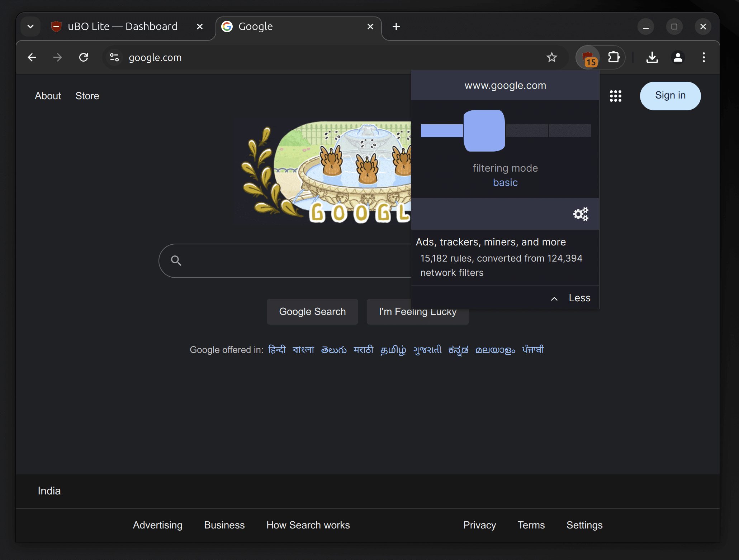
Task: Collapse the uBO Lite Less expander
Action: 569,298
